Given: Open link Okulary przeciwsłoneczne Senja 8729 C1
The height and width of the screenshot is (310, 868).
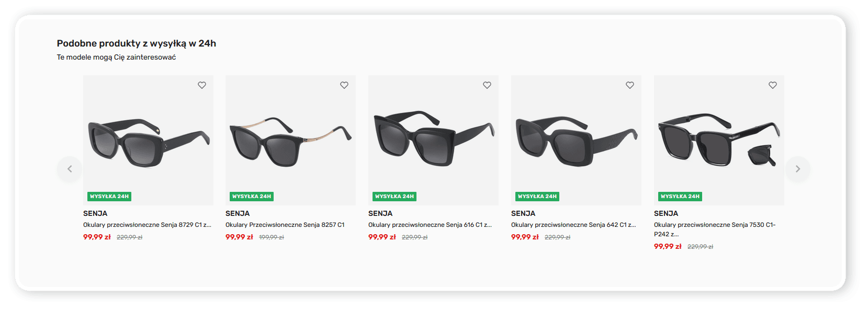Looking at the screenshot, I should 147,225.
